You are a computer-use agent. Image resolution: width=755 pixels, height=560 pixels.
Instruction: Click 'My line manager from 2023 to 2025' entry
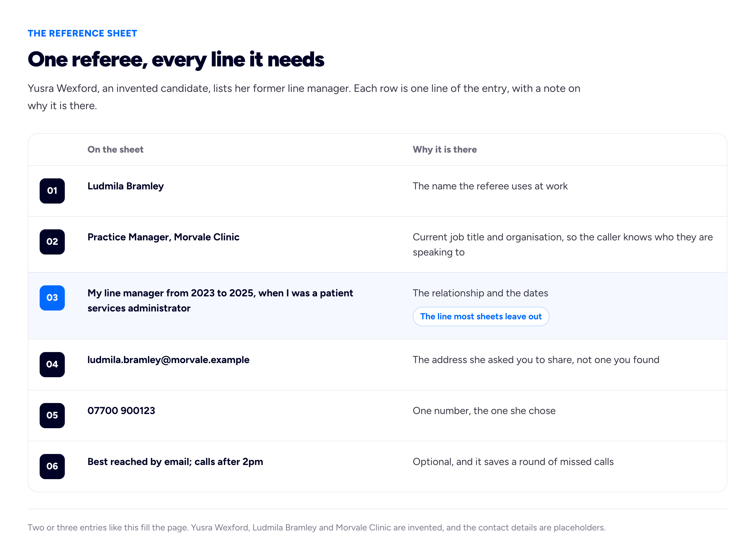point(220,300)
